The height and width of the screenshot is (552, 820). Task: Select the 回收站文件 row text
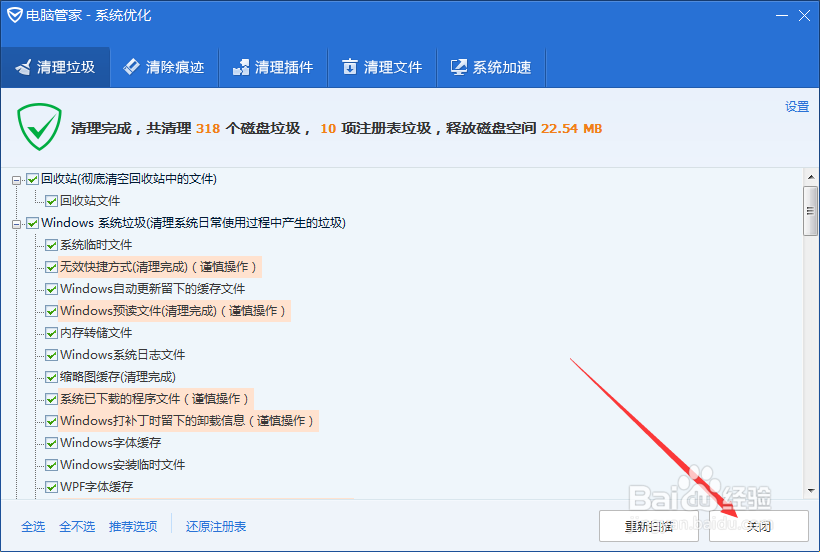click(90, 201)
